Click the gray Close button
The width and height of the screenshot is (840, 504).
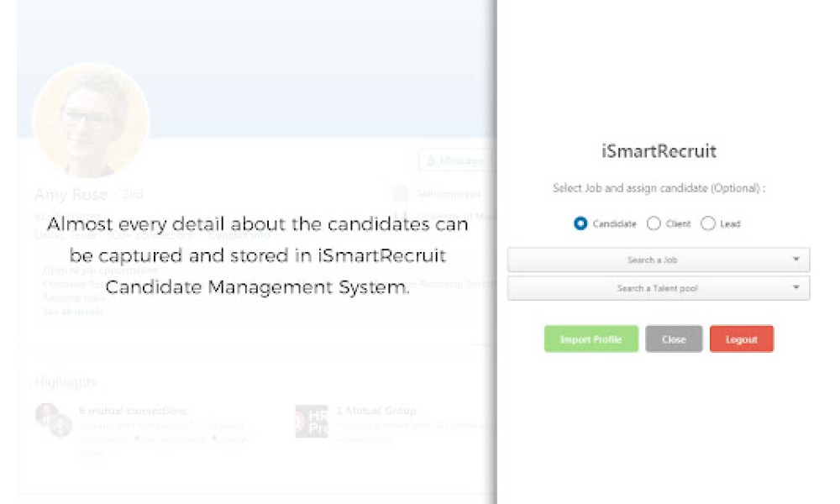674,339
